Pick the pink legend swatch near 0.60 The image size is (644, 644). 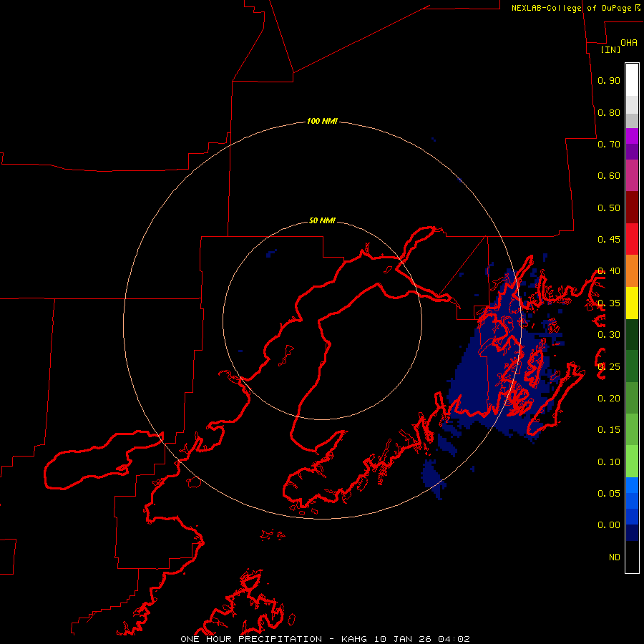click(x=632, y=175)
